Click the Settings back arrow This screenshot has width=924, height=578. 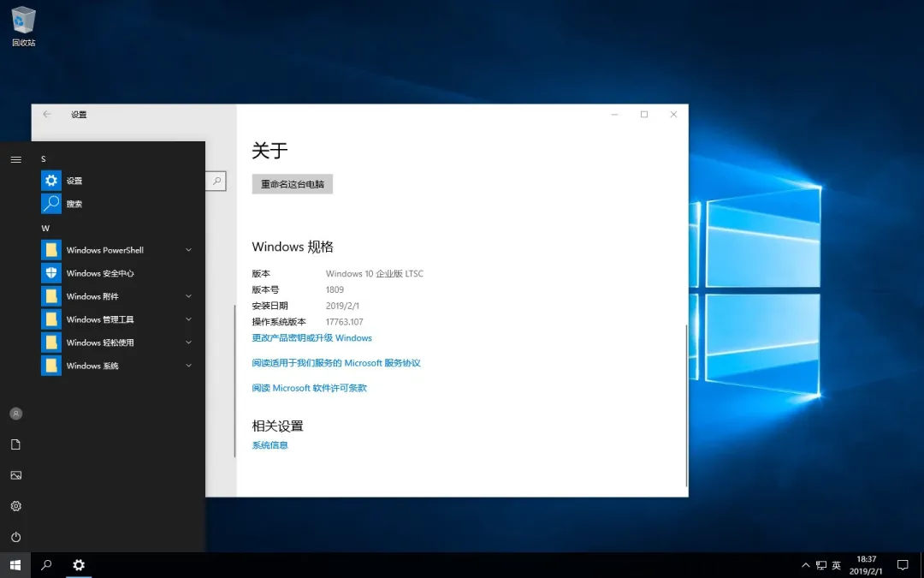click(x=46, y=115)
